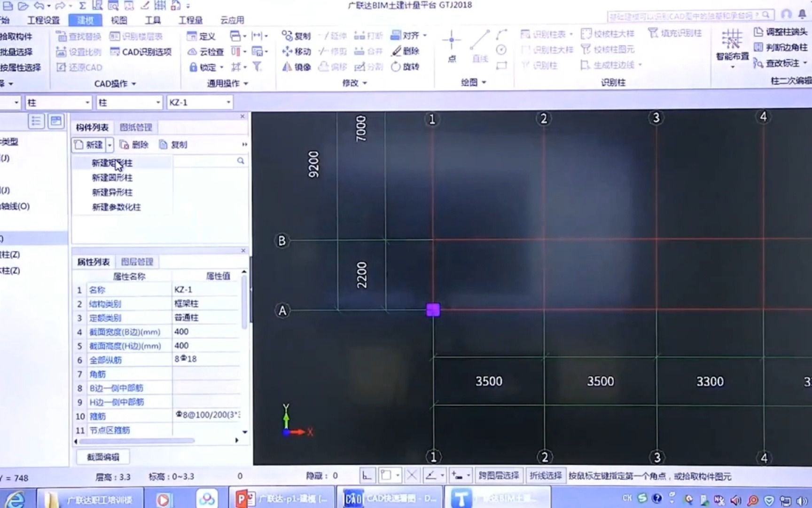This screenshot has width=812, height=508.
Task: Switch to the 图层管理 tab
Action: tap(137, 262)
